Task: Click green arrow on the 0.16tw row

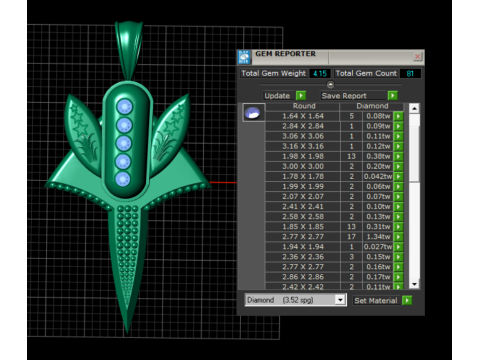Action: [398, 267]
